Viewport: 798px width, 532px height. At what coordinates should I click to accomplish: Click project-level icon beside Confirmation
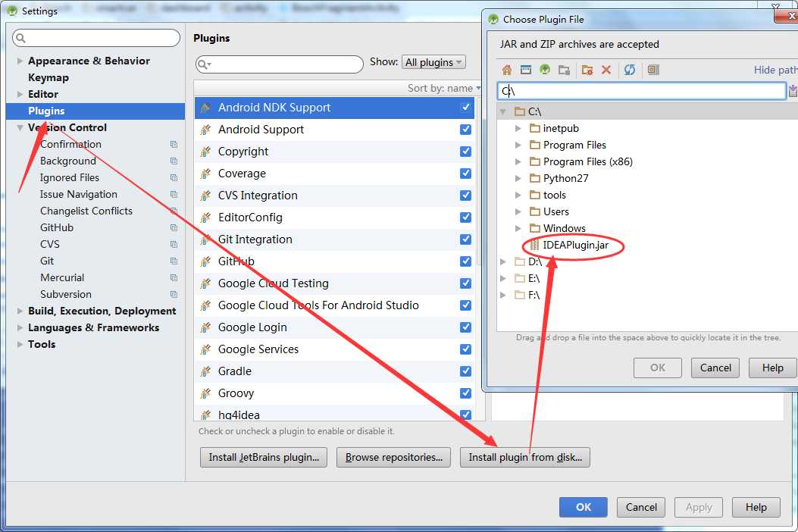174,145
